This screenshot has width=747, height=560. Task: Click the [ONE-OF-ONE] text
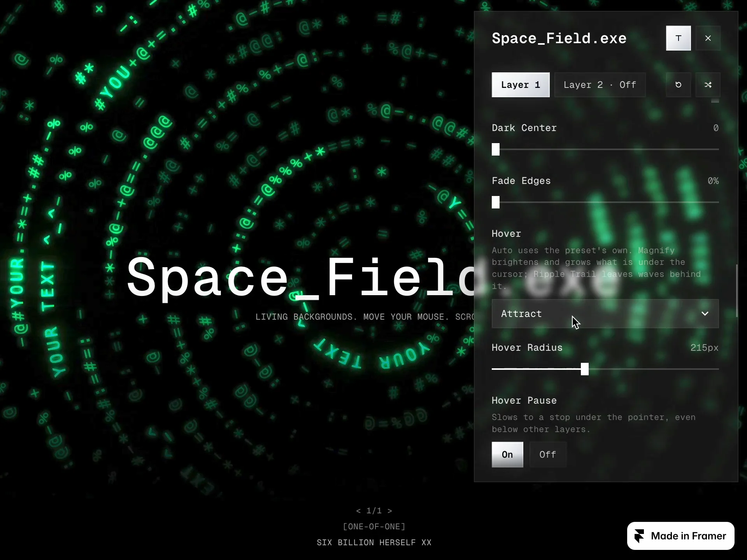pos(374,527)
